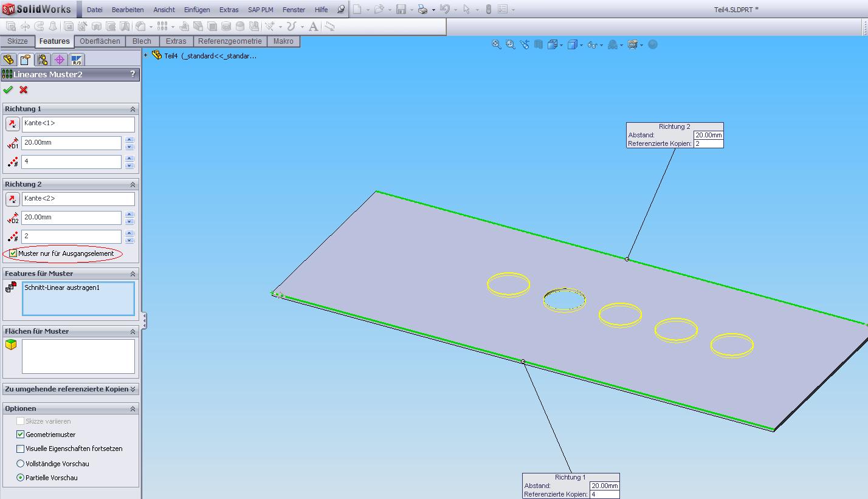The height and width of the screenshot is (499, 868).
Task: Collapse the Flächen für Muster section
Action: click(x=133, y=331)
